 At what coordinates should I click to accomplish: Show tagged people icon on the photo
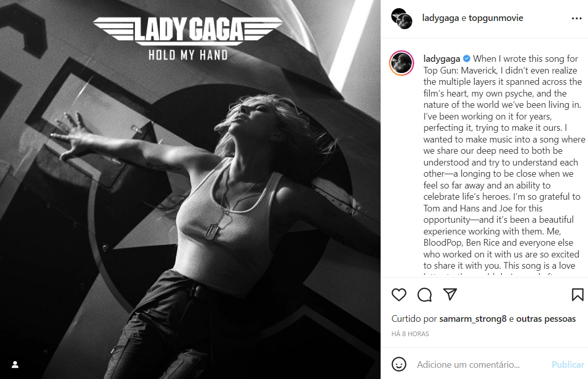[x=15, y=364]
